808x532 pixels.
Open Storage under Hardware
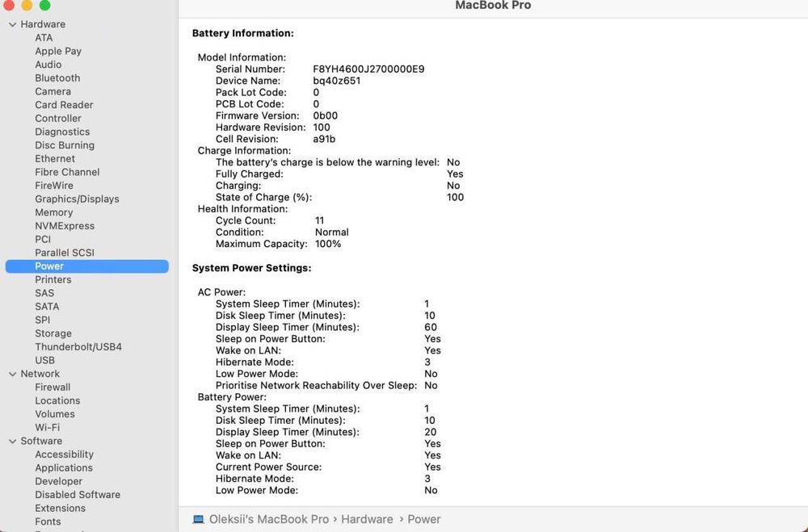coord(53,333)
